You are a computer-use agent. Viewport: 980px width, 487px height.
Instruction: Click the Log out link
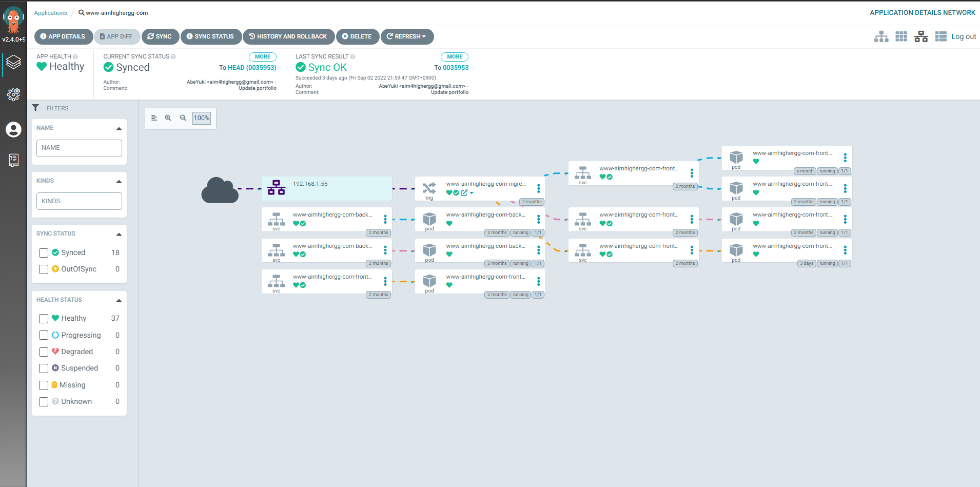[963, 36]
